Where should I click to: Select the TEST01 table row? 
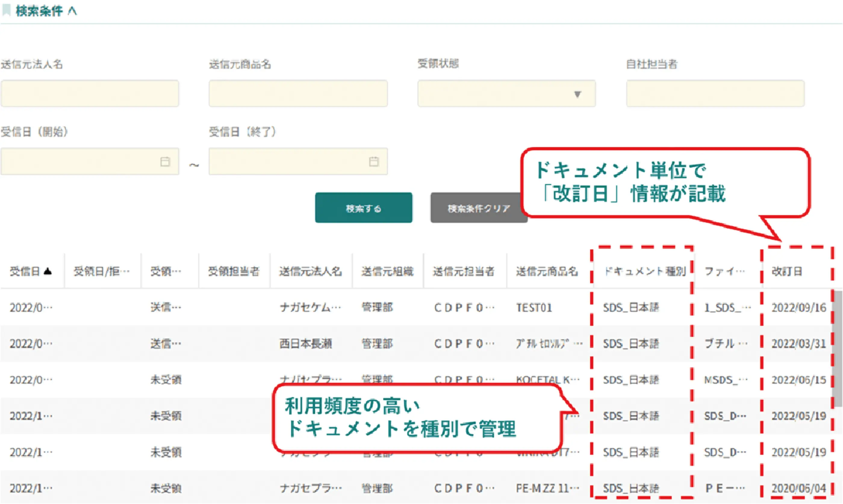(x=534, y=308)
